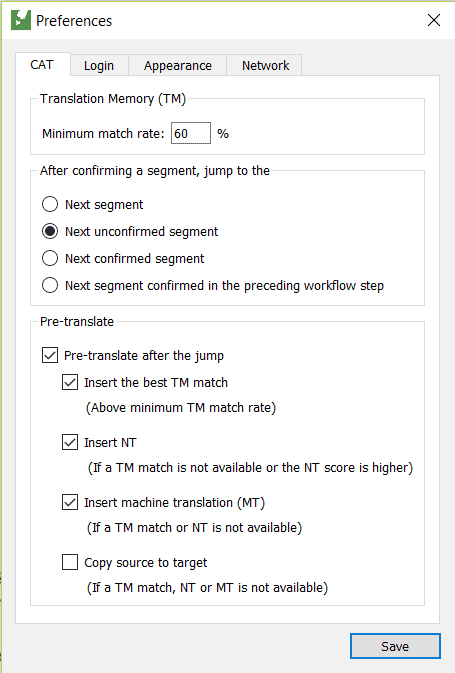455x673 pixels.
Task: Enable Copy source to target checkbox
Action: [x=70, y=562]
